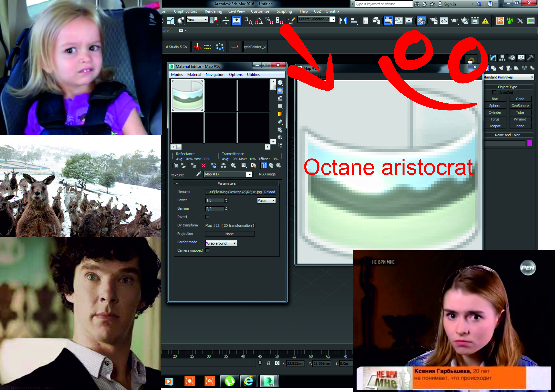Click the magenta object color swatch

[x=529, y=143]
